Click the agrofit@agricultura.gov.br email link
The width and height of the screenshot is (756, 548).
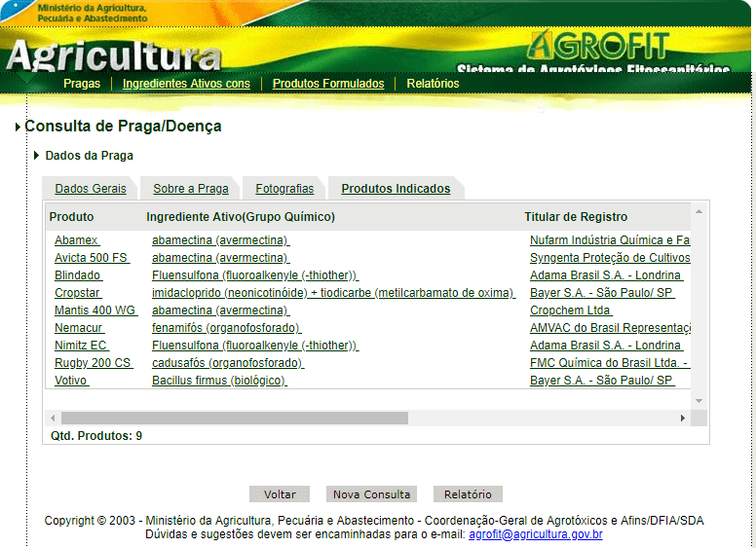pyautogui.click(x=535, y=534)
